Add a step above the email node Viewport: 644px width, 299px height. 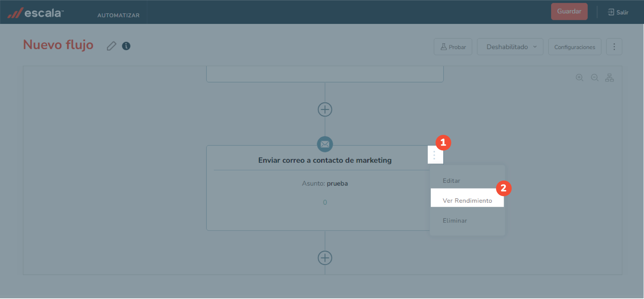[325, 109]
